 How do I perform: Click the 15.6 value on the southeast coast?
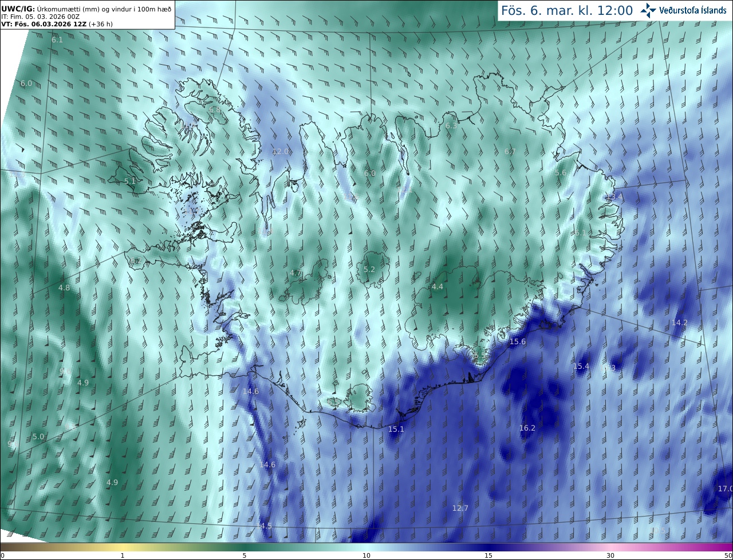point(518,341)
